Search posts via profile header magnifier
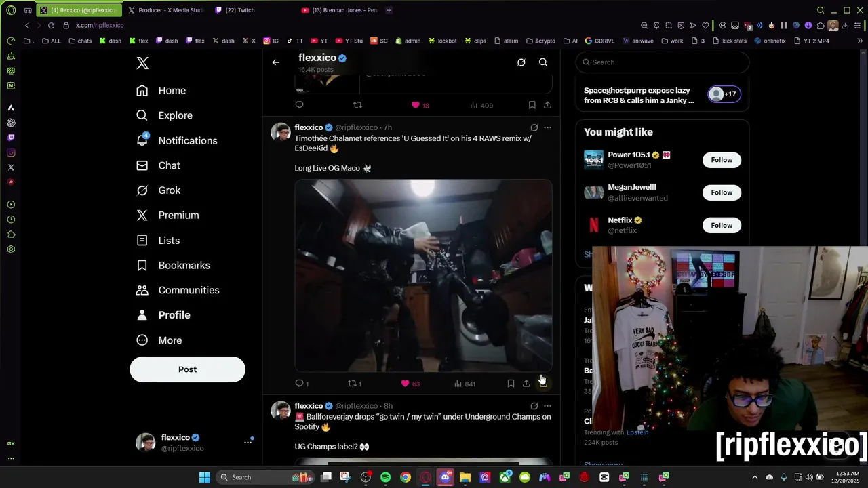The width and height of the screenshot is (868, 488). pyautogui.click(x=543, y=62)
